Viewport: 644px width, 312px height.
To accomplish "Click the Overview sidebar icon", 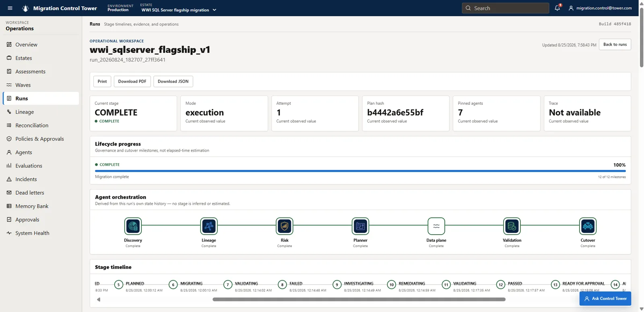I will [x=9, y=44].
